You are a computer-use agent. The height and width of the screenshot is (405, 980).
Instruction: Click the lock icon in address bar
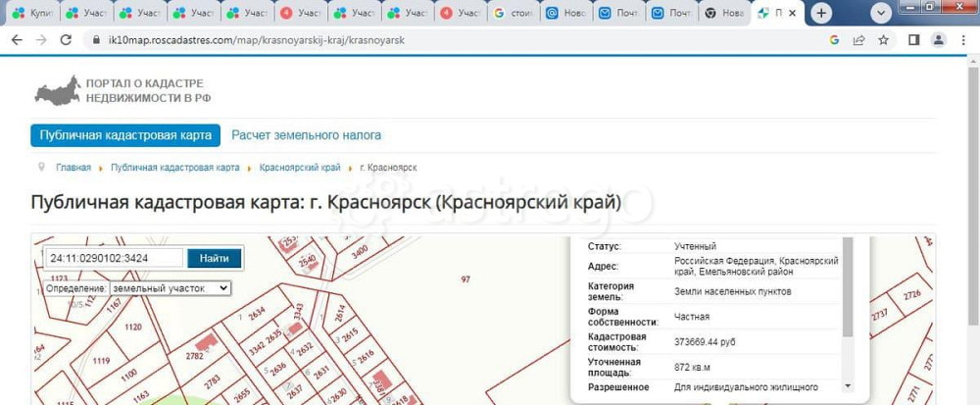pyautogui.click(x=96, y=40)
